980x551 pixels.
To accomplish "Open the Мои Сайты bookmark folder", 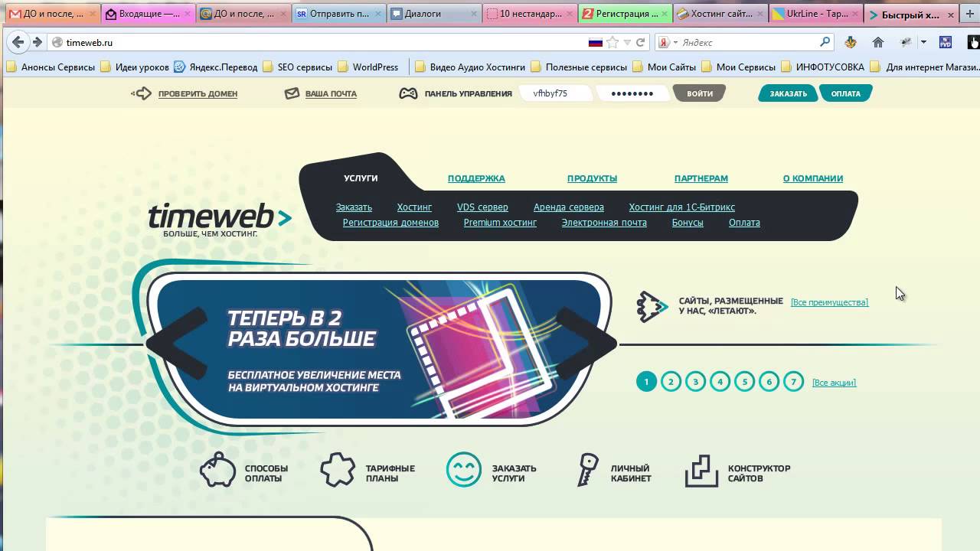I will 665,67.
